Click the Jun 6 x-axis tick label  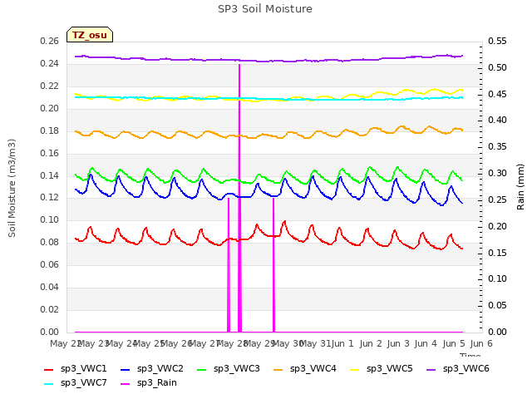pos(481,343)
